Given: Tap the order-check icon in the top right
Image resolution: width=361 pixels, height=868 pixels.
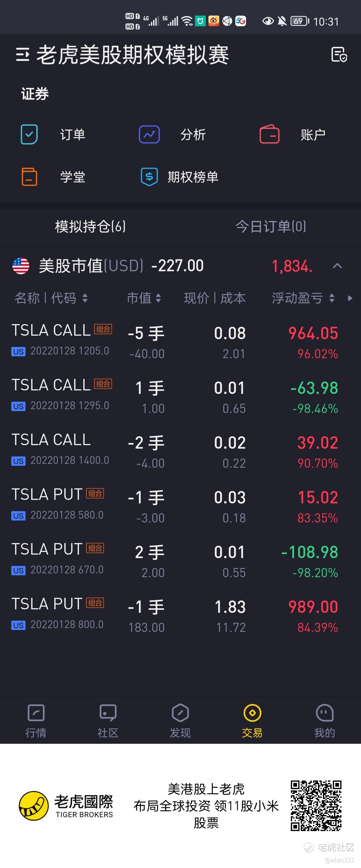Looking at the screenshot, I should [339, 54].
